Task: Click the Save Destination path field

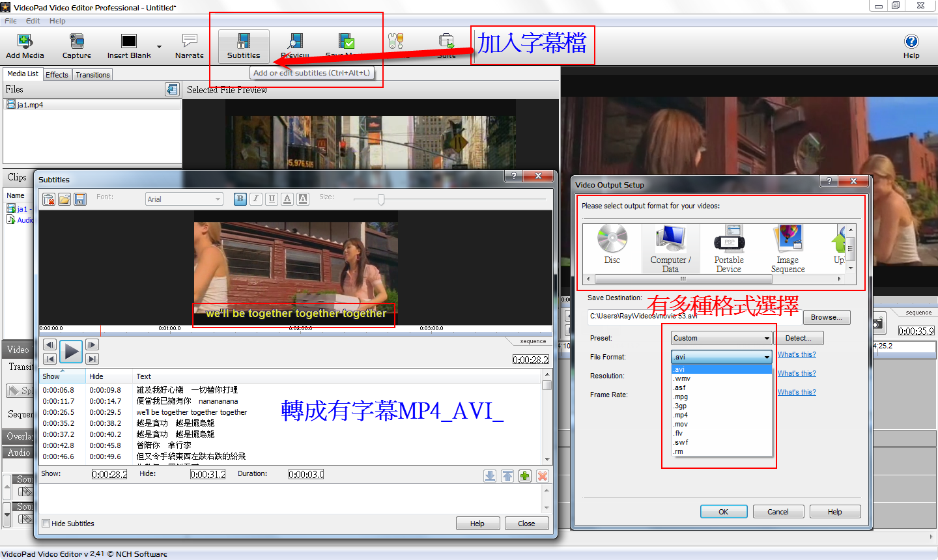Action: tap(694, 316)
